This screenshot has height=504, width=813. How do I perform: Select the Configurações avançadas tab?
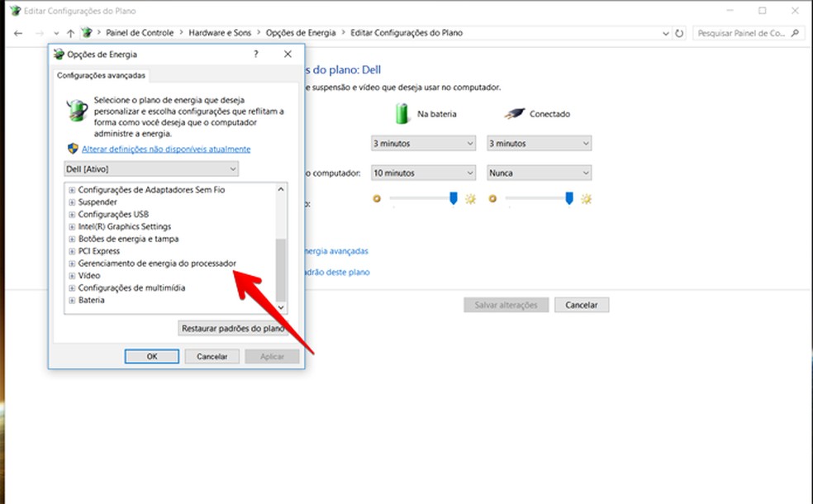[x=101, y=75]
